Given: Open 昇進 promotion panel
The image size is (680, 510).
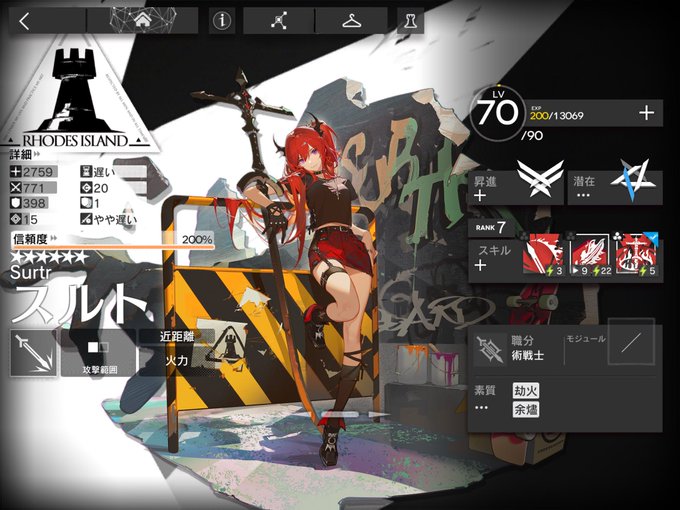Looking at the screenshot, I should click(516, 187).
